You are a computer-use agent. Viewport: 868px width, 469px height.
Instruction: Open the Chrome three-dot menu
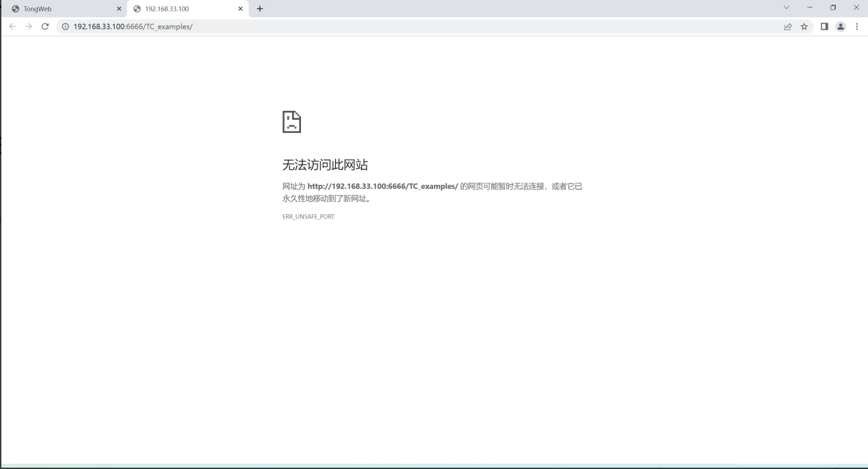[857, 27]
